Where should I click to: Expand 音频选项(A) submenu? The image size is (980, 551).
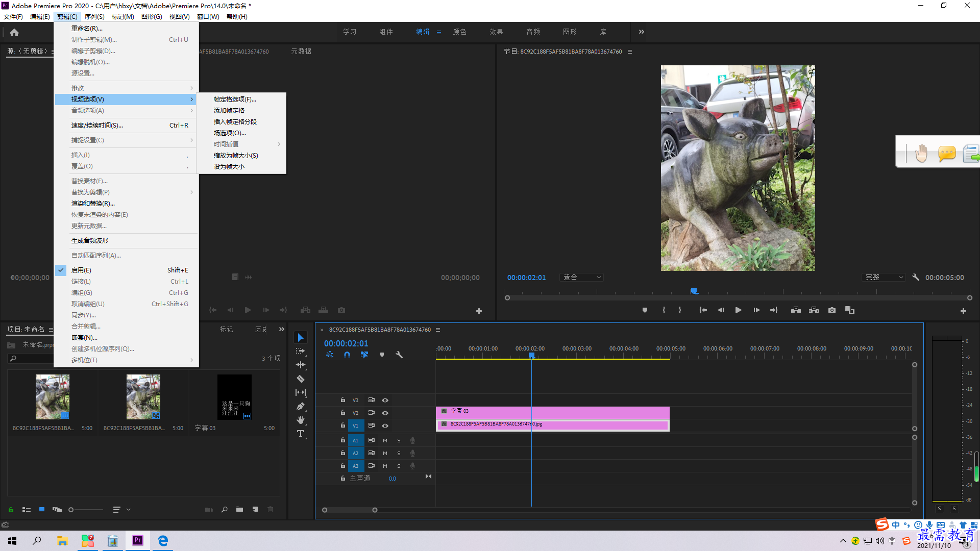pyautogui.click(x=126, y=111)
